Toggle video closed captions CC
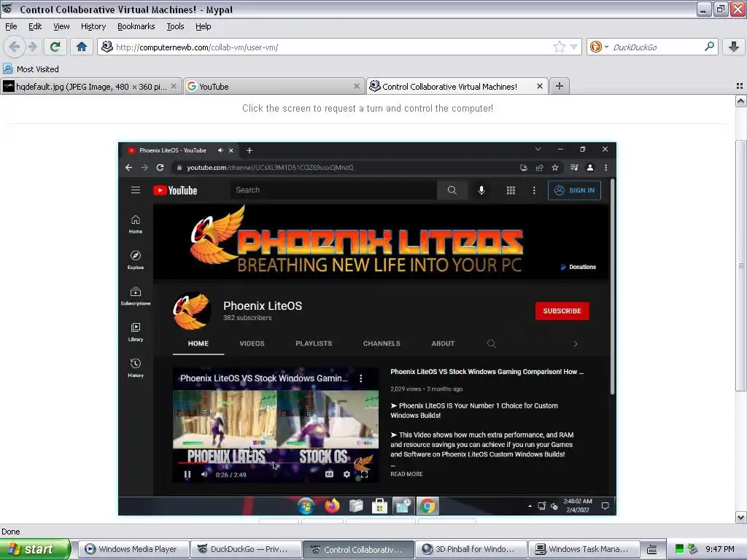The height and width of the screenshot is (560, 747). coord(329,474)
